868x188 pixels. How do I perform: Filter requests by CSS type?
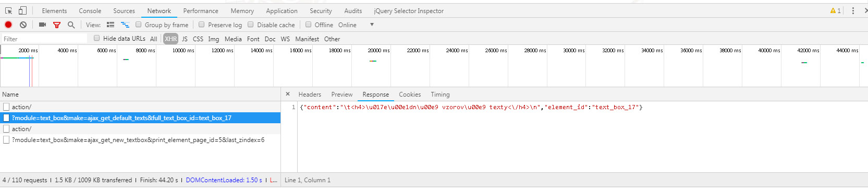click(198, 39)
